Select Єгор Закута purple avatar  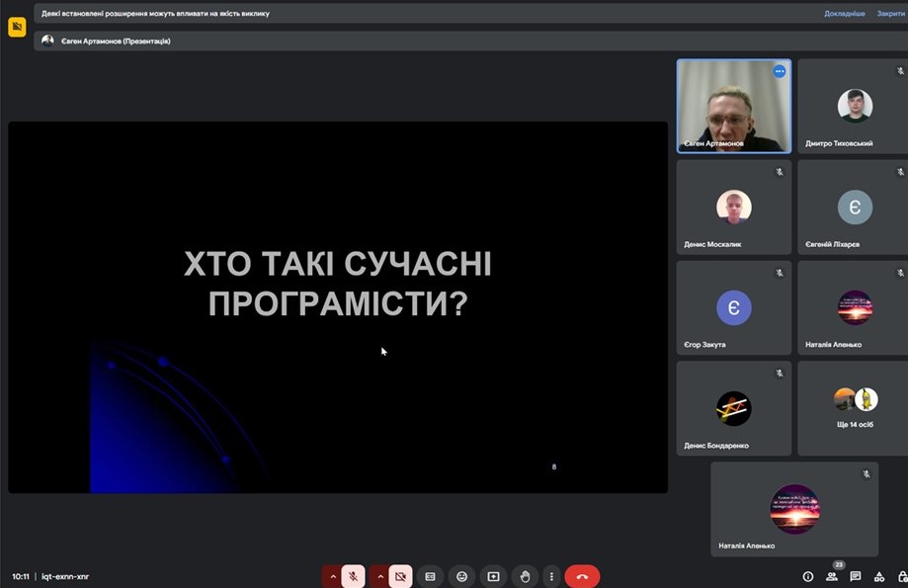734,307
